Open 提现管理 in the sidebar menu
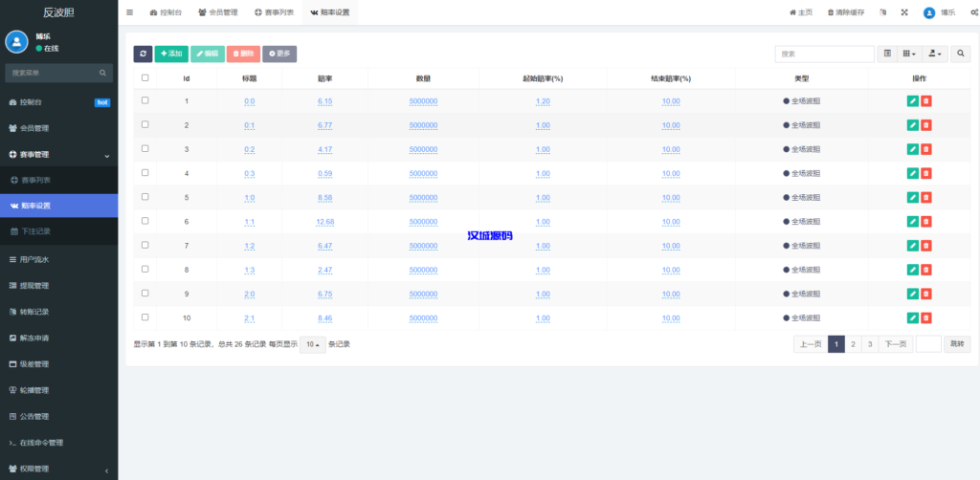This screenshot has height=480, width=980. [34, 285]
